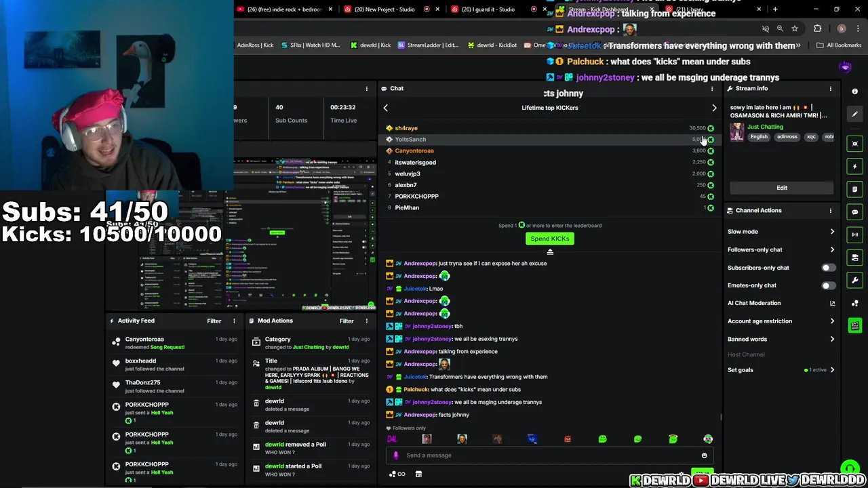The image size is (868, 488).
Task: Click stream category thumbnail in Stream info
Action: point(737,131)
